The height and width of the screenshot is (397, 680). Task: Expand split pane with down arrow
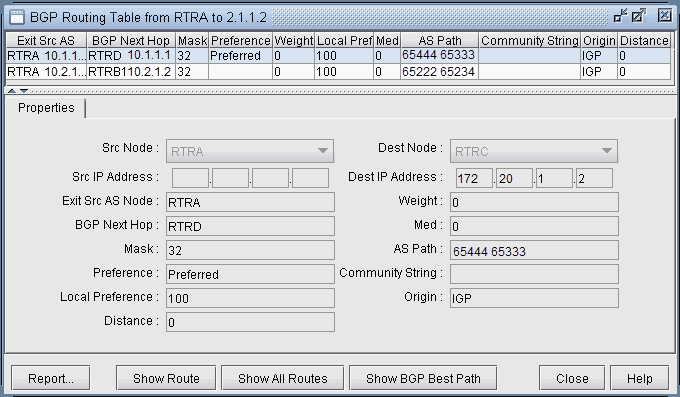coord(24,91)
